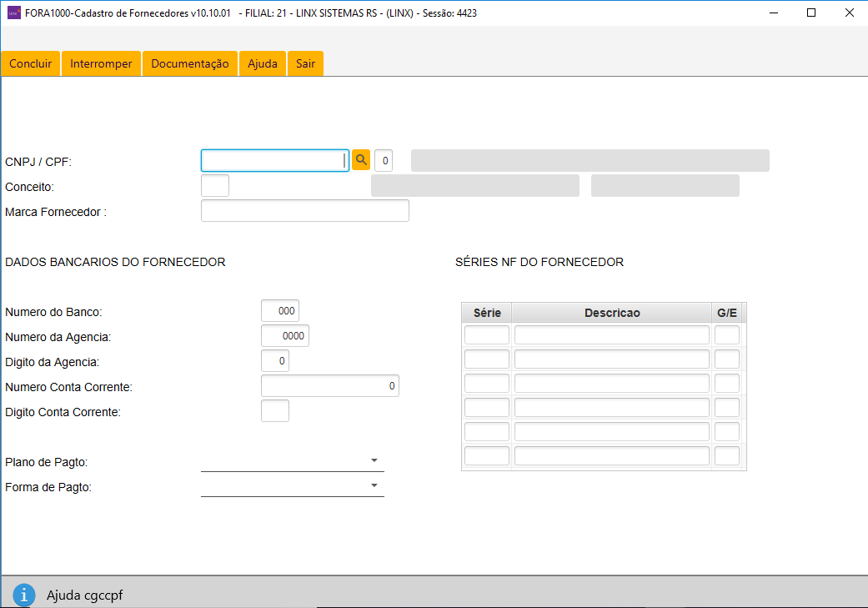Open the Documentação tab
Viewport: 868px width, 608px height.
pos(190,63)
